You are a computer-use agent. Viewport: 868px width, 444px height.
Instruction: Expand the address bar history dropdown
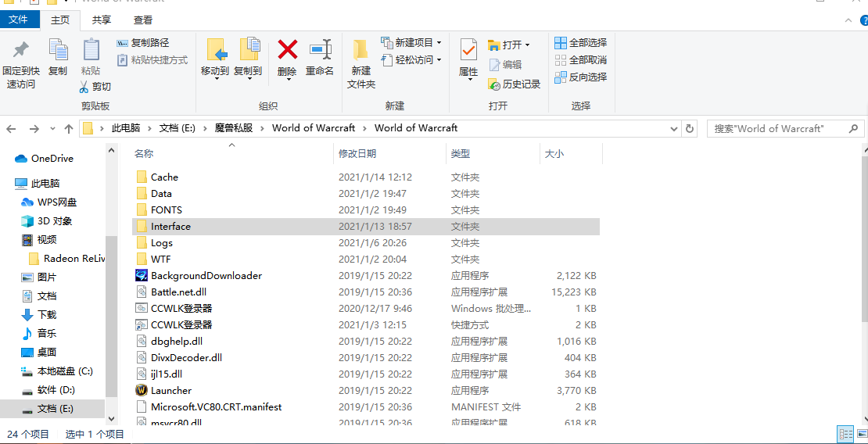point(674,128)
